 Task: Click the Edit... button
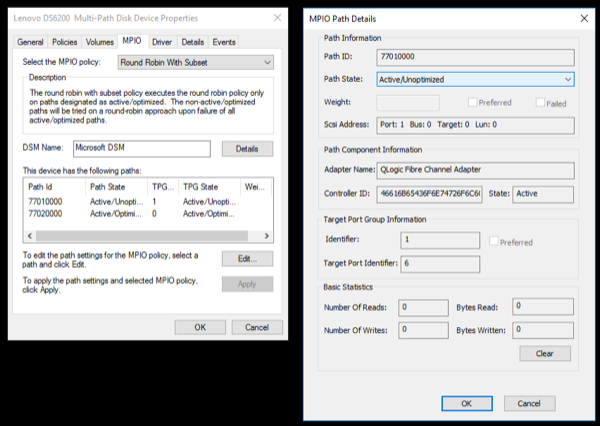tap(247, 259)
